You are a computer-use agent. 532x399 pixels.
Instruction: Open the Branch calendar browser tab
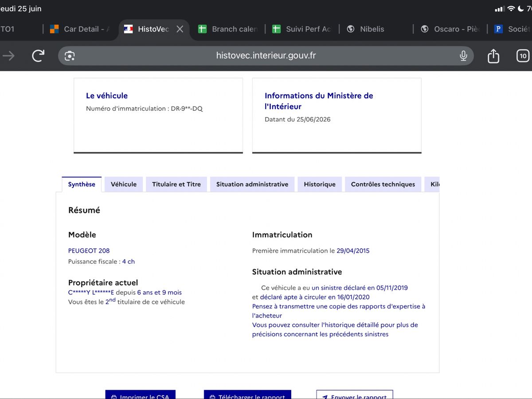pyautogui.click(x=228, y=29)
